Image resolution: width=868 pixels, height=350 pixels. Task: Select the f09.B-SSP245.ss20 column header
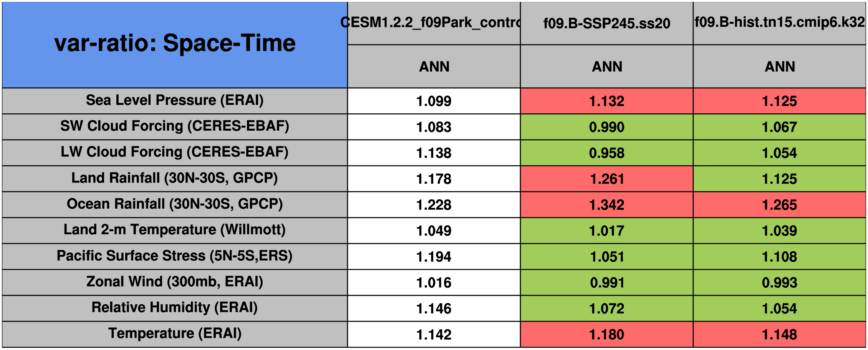606,23
